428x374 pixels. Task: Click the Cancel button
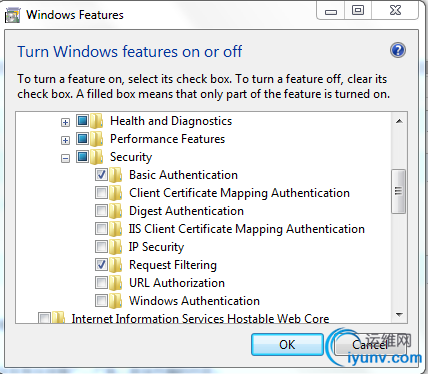tap(370, 345)
